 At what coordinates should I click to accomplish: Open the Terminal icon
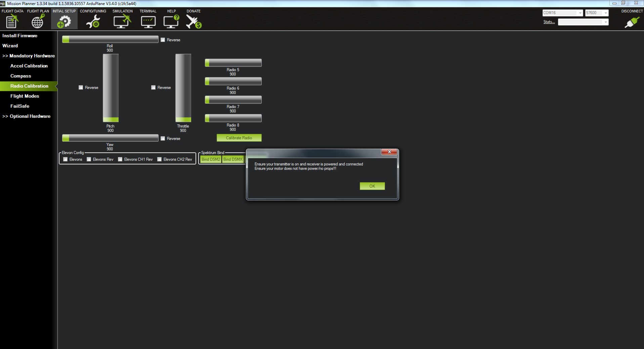[148, 22]
